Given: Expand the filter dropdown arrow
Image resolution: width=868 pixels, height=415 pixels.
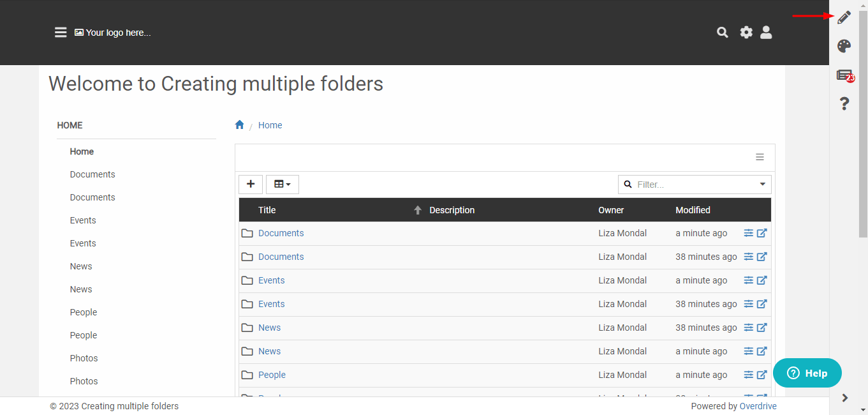Looking at the screenshot, I should click(762, 184).
